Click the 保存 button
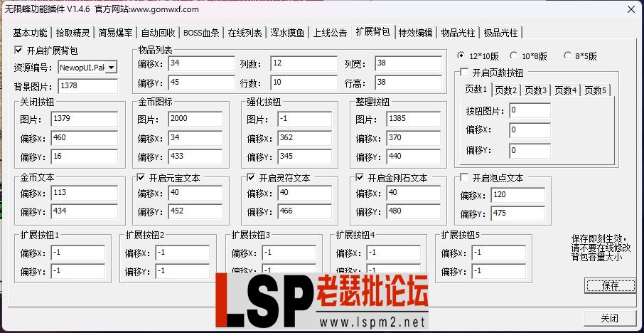Screen dimensions: 644x333 pos(610,285)
